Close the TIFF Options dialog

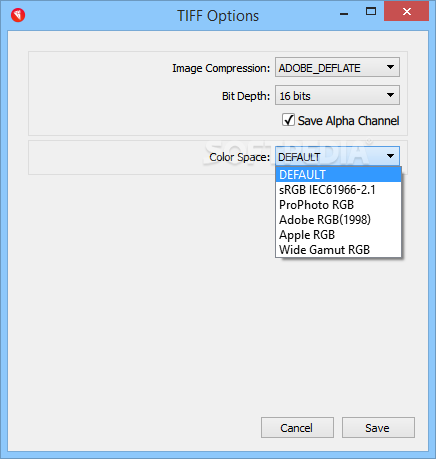[x=406, y=12]
